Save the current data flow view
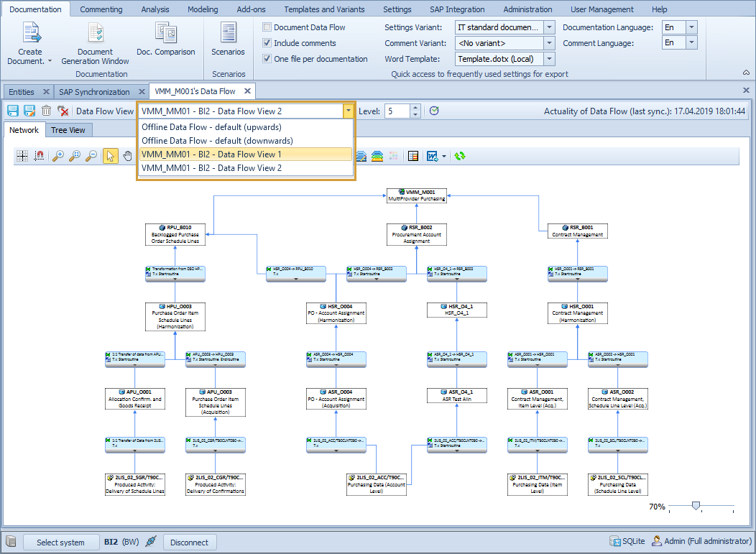This screenshot has width=756, height=554. 11,111
